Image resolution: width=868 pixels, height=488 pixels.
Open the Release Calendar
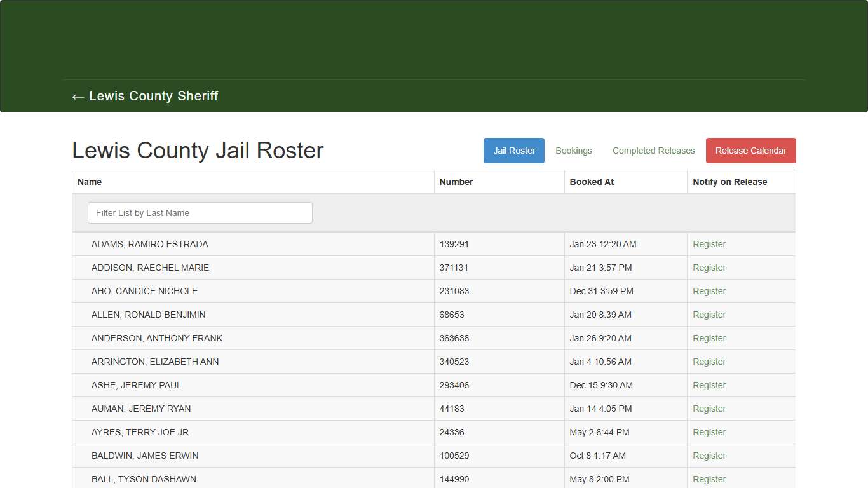[750, 151]
